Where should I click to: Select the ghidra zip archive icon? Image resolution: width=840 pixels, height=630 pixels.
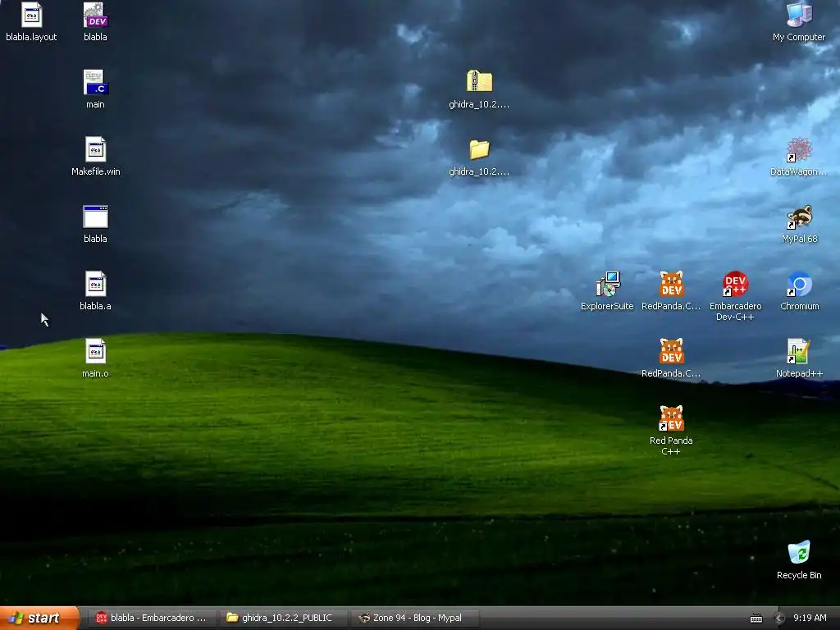(479, 82)
